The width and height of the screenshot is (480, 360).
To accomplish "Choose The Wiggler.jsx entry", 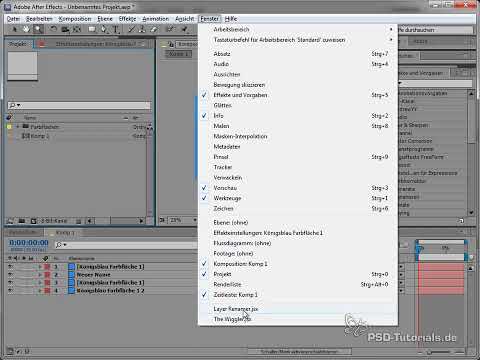I will 298,319.
